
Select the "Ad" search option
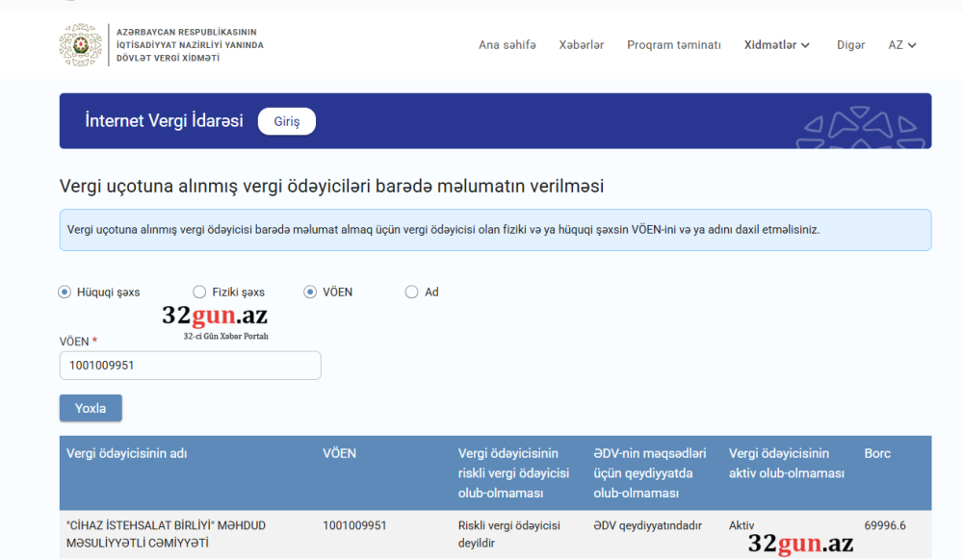[411, 291]
